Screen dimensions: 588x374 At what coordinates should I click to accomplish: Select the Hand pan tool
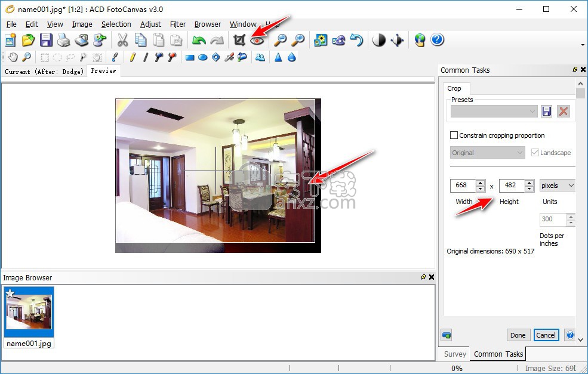point(13,57)
